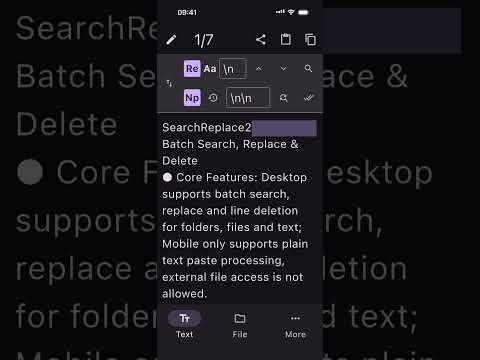This screenshot has height=360, width=480.
Task: Click the line 'supports batch search,'
Action: point(226,194)
